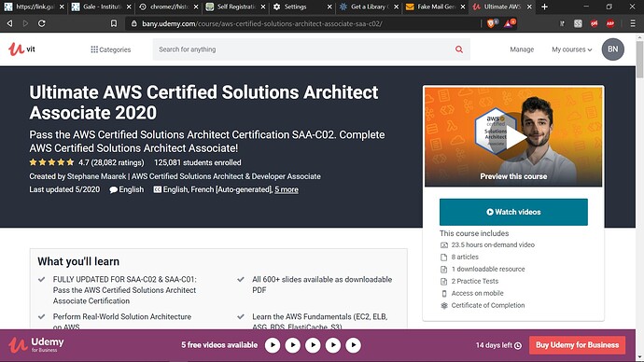Click '8 articles' text
Viewport: 644px width, 362px height.
pos(465,257)
